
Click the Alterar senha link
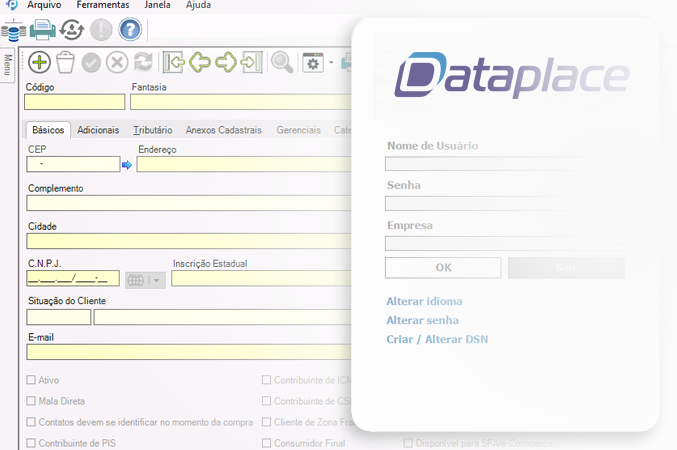[422, 320]
